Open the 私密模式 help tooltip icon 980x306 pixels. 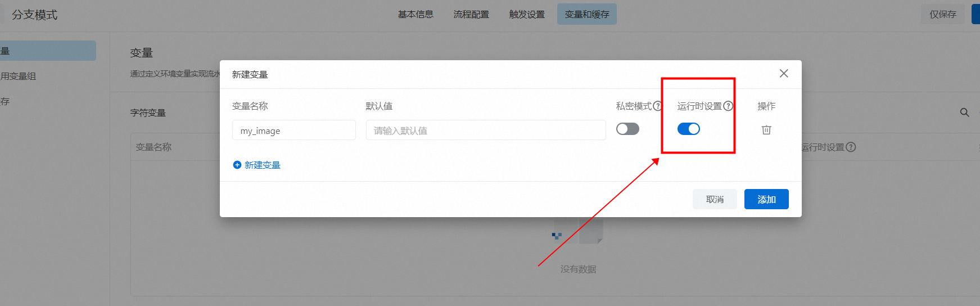tap(657, 106)
